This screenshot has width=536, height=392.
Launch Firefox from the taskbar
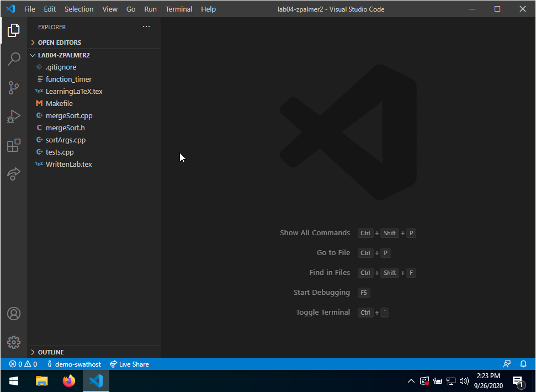(68, 381)
